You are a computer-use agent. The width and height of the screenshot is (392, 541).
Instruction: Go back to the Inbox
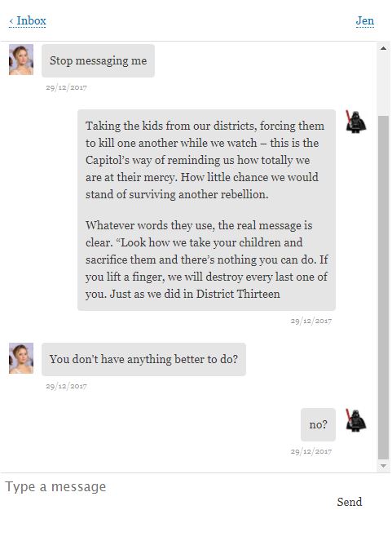[x=28, y=21]
